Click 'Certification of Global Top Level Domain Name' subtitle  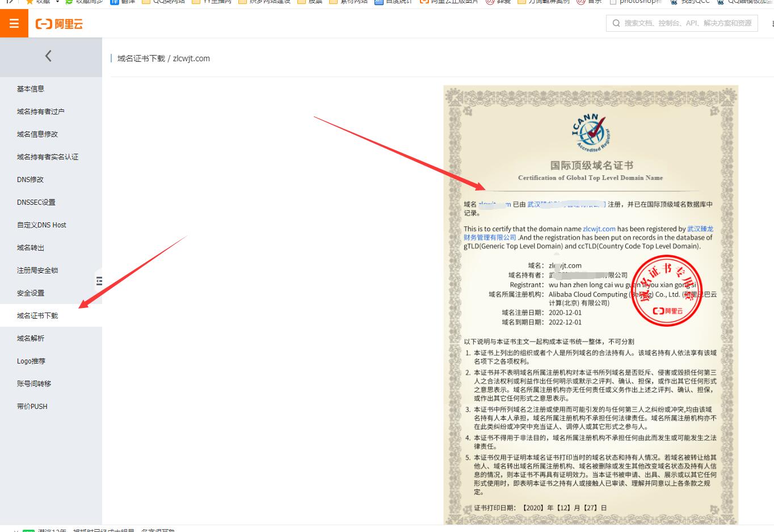coord(590,178)
